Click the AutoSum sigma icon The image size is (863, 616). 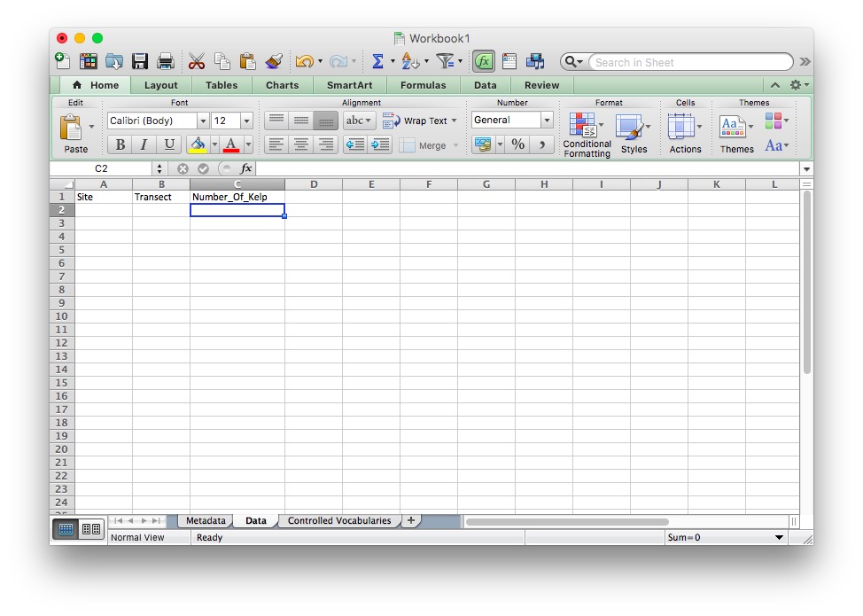377,61
